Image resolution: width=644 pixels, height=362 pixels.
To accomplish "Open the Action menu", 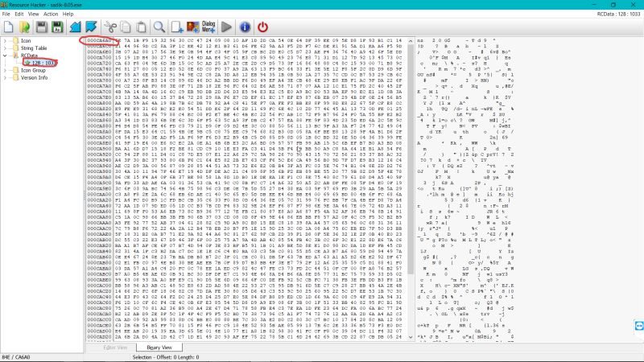I will [x=51, y=14].
